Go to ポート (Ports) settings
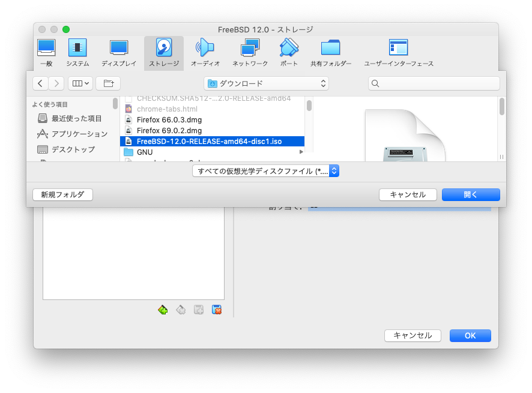 [289, 53]
